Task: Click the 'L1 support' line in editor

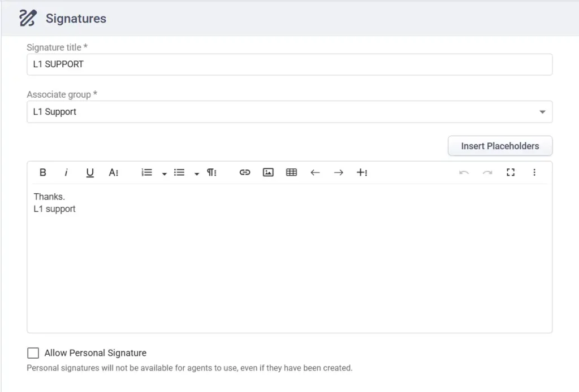Action: point(54,209)
